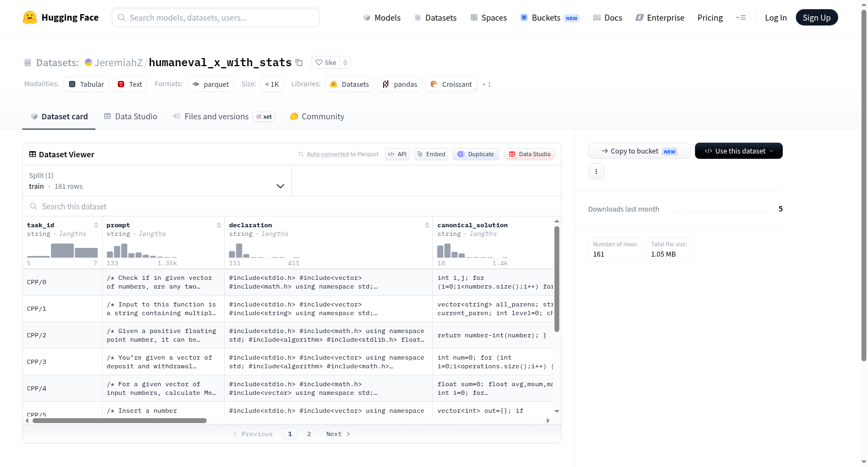Click the Tabular modality tag

[86, 84]
